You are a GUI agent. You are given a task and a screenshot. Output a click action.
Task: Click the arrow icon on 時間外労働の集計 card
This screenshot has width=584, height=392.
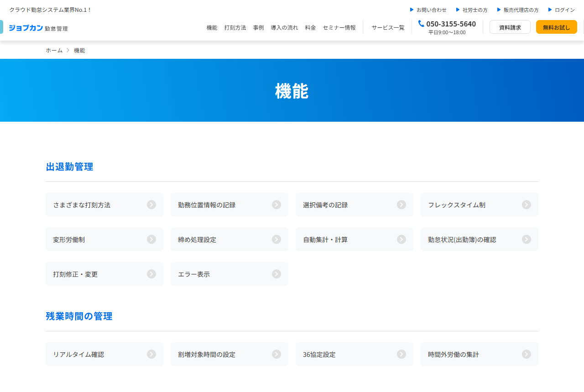[527, 354]
